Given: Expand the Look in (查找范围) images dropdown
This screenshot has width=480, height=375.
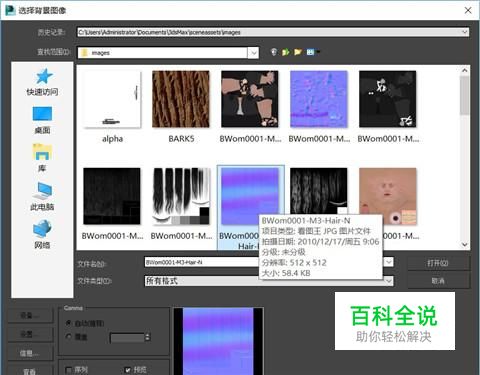Looking at the screenshot, I should 254,53.
